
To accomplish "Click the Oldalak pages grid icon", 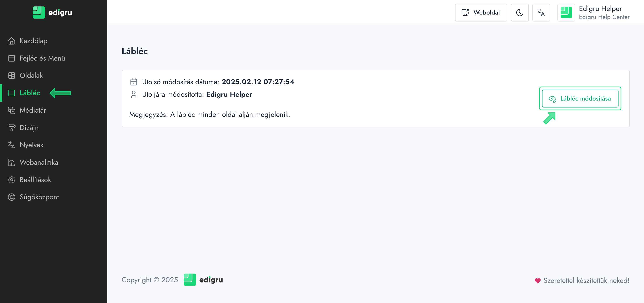I will [x=11, y=76].
